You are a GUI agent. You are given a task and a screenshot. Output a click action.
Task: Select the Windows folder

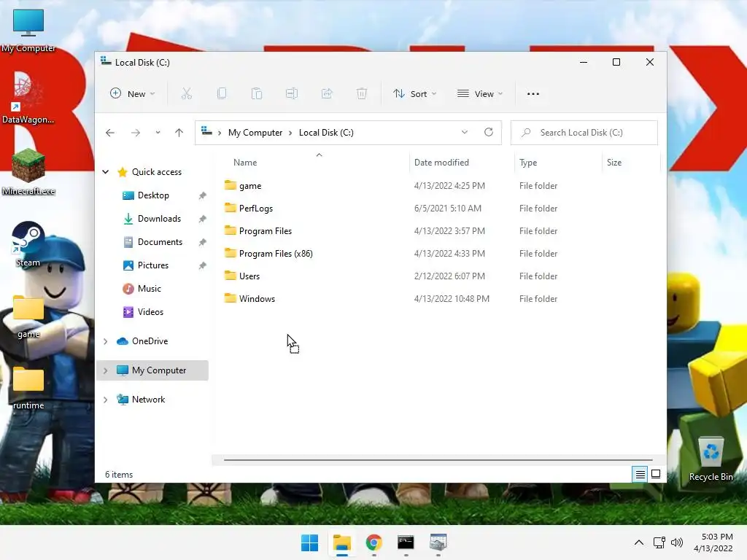point(257,298)
